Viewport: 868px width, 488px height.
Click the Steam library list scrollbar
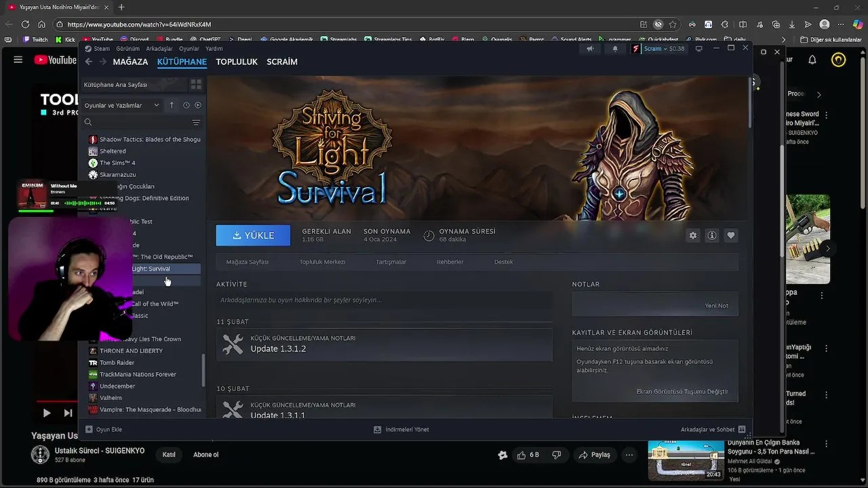point(203,371)
